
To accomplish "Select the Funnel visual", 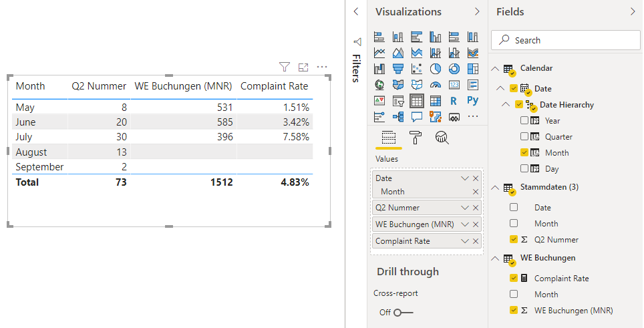I will (x=397, y=69).
